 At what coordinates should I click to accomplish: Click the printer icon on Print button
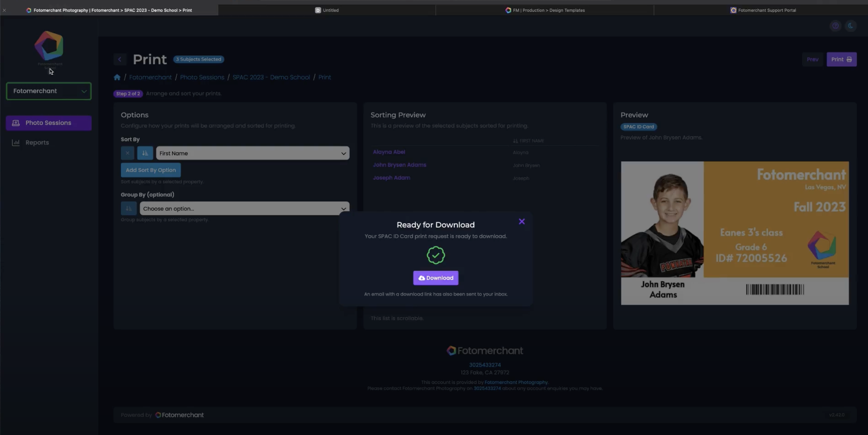[x=850, y=59]
